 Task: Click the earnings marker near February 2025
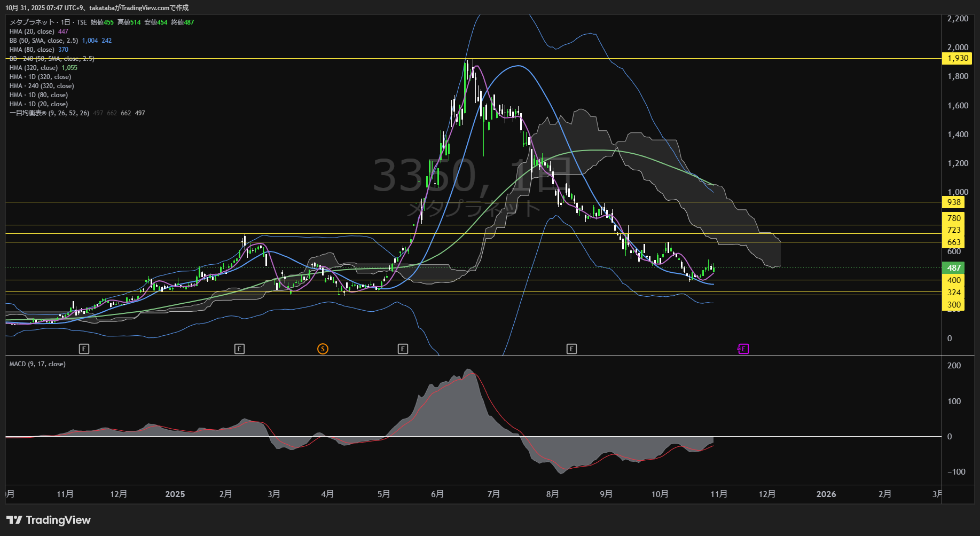pyautogui.click(x=239, y=349)
